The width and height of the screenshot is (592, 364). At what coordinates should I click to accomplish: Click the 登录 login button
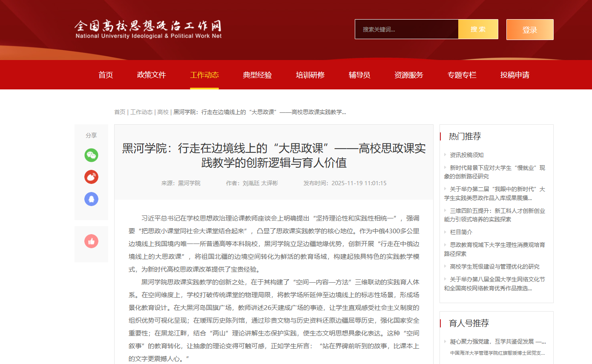529,30
